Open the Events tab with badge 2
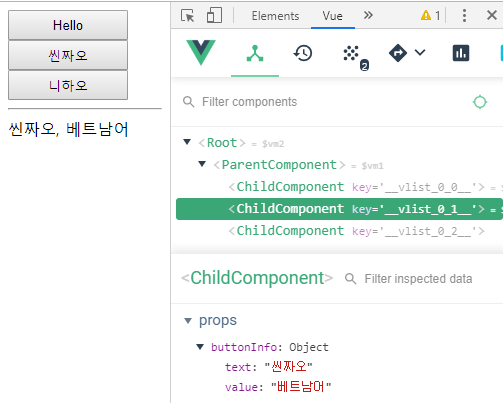Screen dimensions: 503x403 point(355,57)
